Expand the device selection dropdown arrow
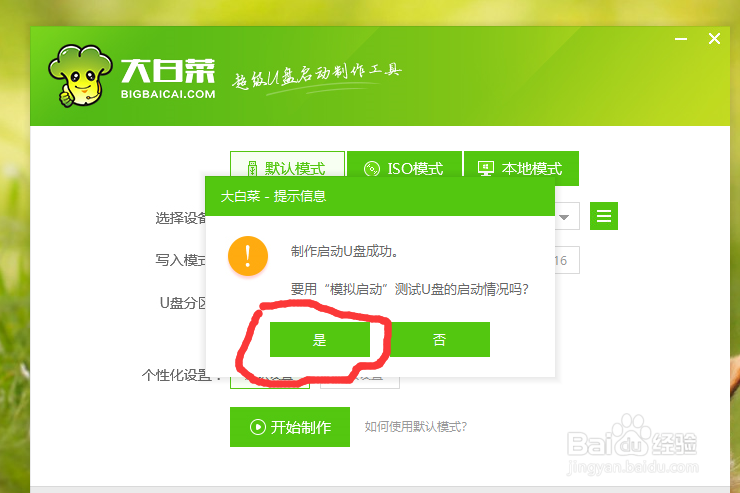740x493 pixels. point(564,217)
